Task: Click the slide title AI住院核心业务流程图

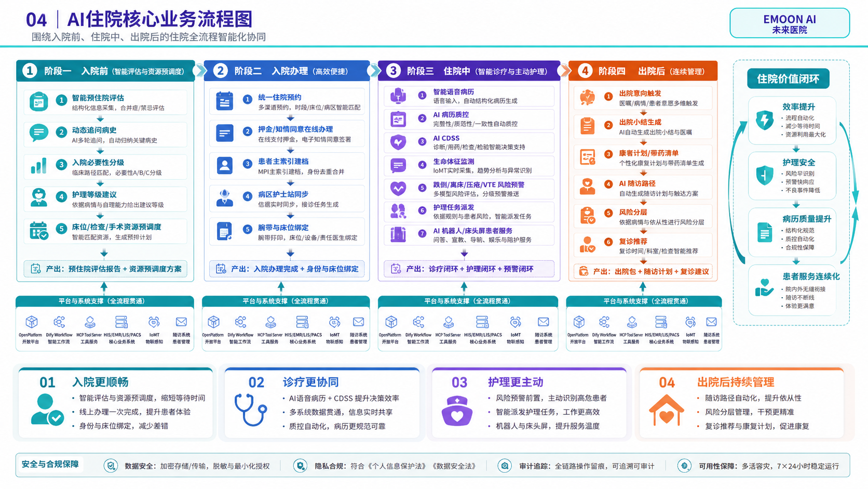Action: [160, 20]
